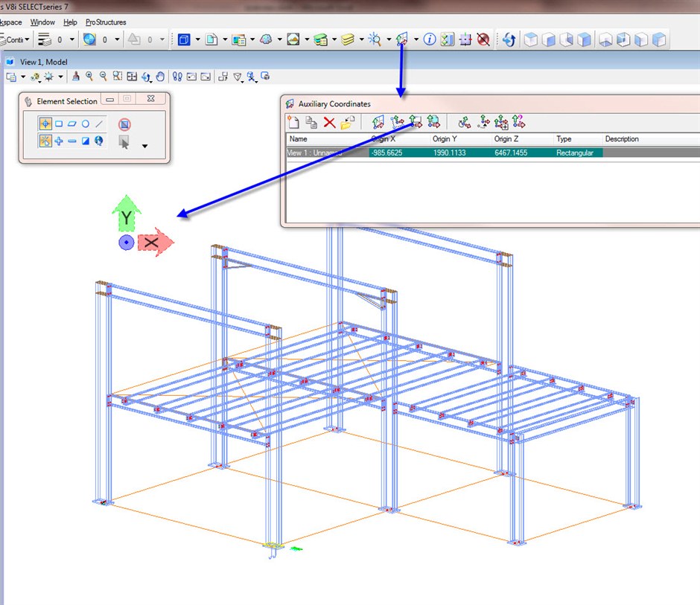Click the Import ACS folder icon
700x605 pixels.
tap(347, 123)
